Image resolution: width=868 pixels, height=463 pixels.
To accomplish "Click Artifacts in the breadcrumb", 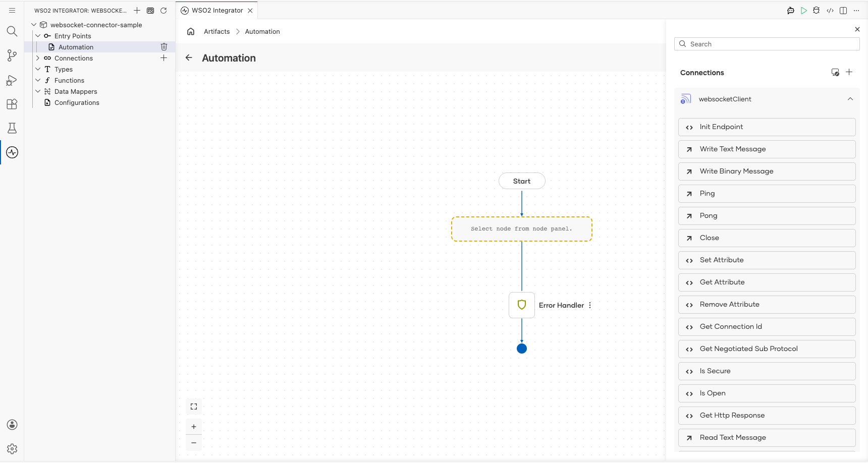I will point(216,31).
